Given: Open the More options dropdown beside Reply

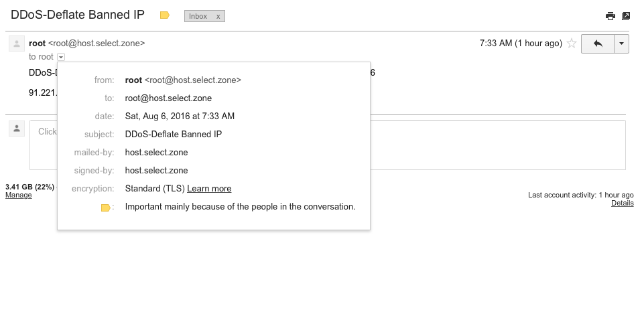Looking at the screenshot, I should [621, 44].
